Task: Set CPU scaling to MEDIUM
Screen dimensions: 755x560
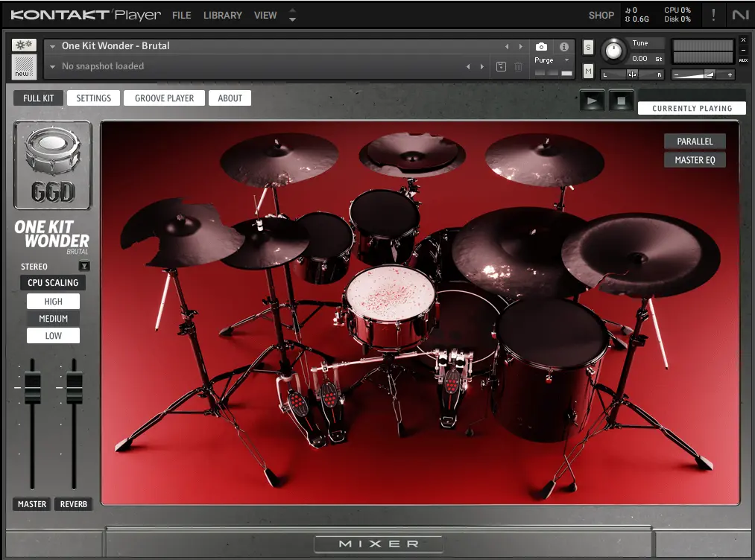Action: (x=53, y=319)
